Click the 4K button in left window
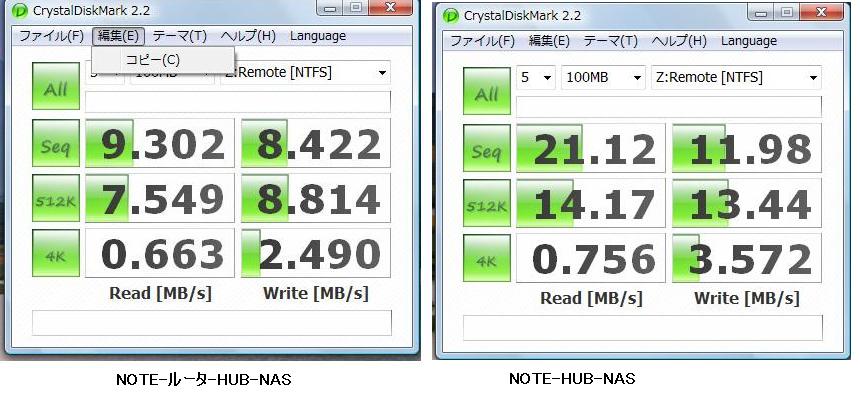The image size is (860, 400). [x=56, y=253]
